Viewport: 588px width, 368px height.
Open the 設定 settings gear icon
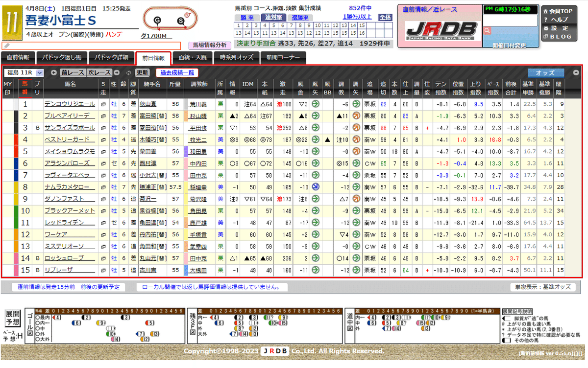pos(546,28)
